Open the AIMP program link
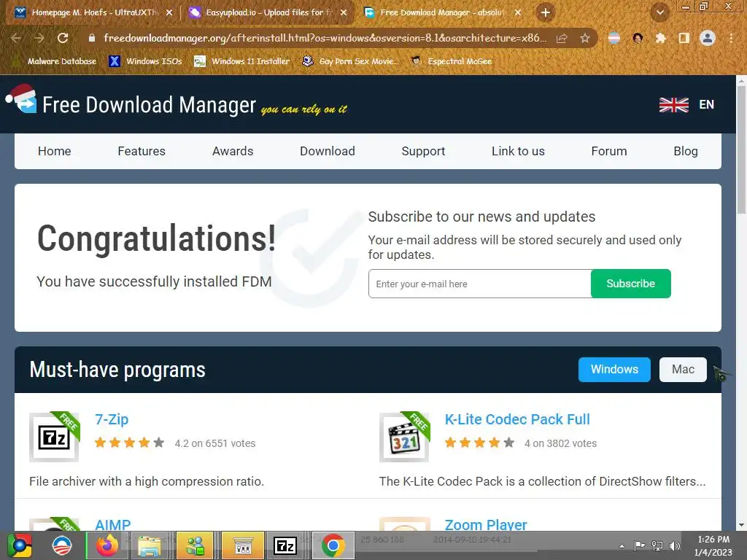 (x=113, y=525)
